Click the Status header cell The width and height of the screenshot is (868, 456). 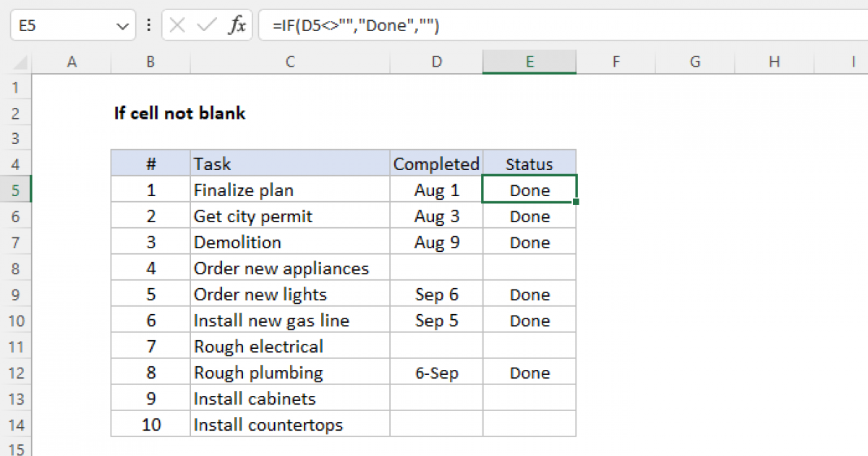pyautogui.click(x=529, y=164)
